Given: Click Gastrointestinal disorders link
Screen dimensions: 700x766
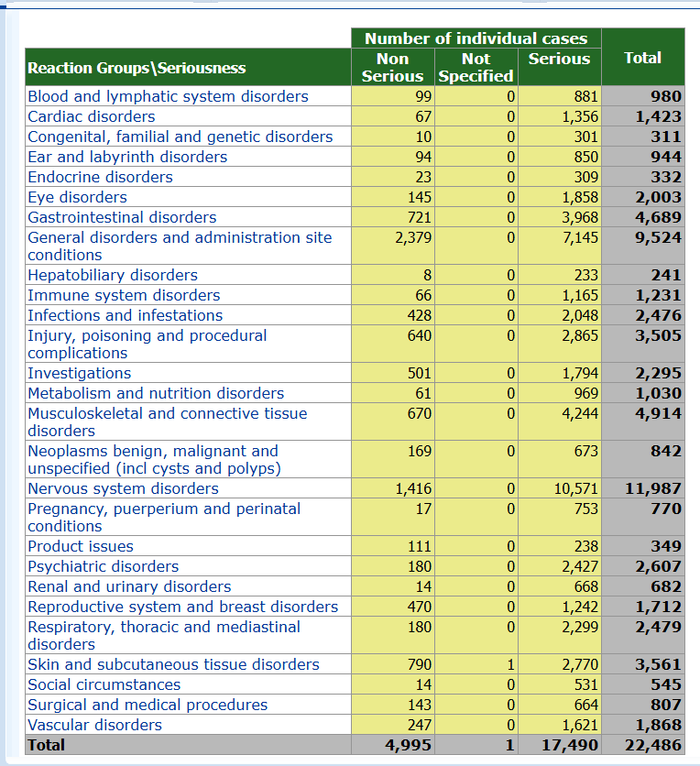Looking at the screenshot, I should click(x=122, y=217).
